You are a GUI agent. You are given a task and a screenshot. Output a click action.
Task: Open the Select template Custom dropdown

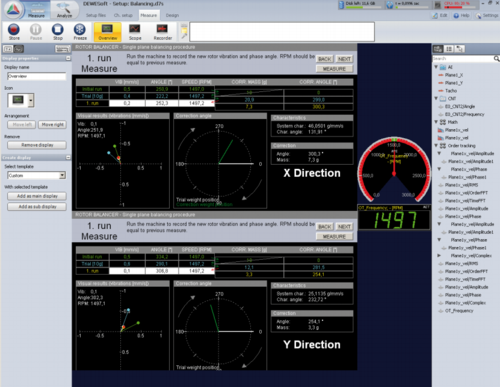62,175
